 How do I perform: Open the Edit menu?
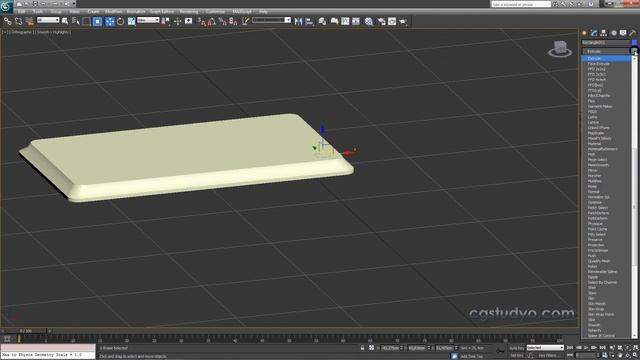click(x=21, y=12)
